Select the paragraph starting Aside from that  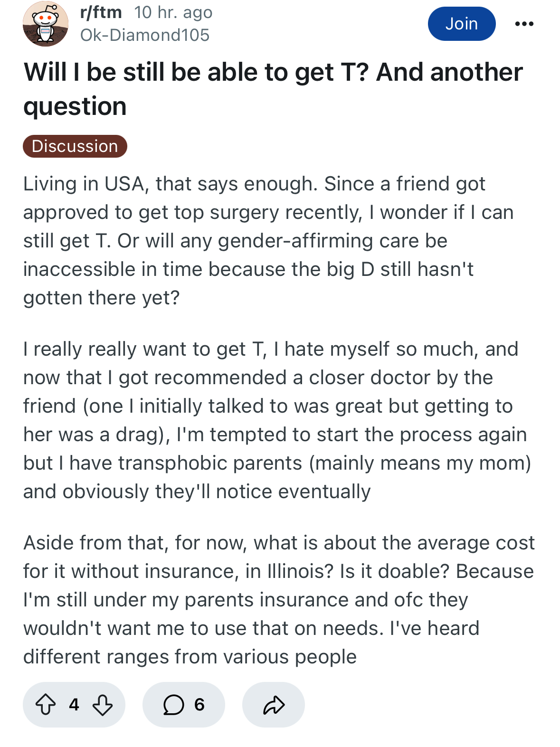pos(279,600)
